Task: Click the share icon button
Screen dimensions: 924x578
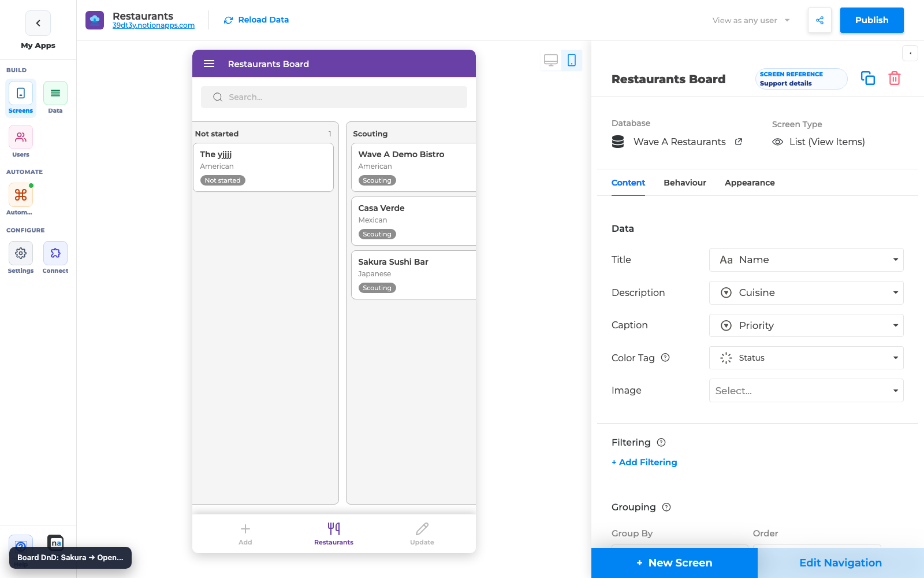Action: 819,20
